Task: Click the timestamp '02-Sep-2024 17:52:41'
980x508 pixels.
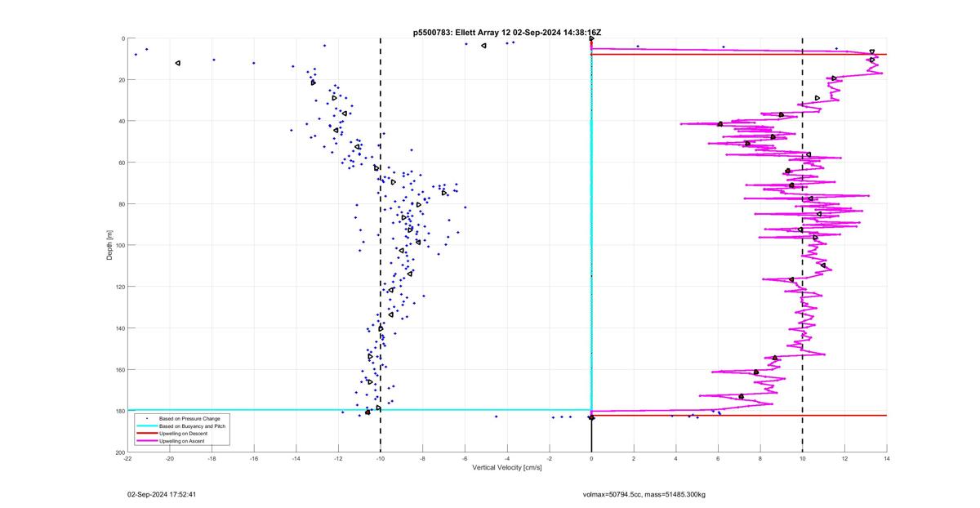Action: pos(162,494)
